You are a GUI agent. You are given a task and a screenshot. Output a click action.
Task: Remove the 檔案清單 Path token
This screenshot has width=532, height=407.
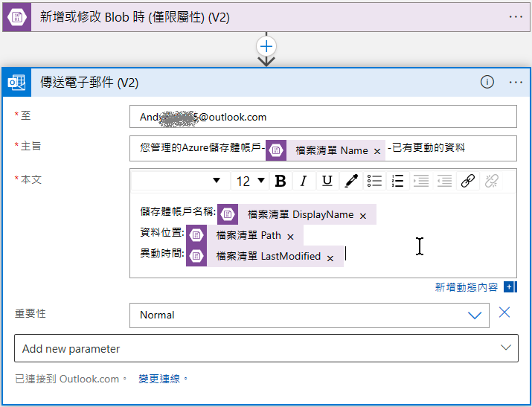click(x=290, y=237)
